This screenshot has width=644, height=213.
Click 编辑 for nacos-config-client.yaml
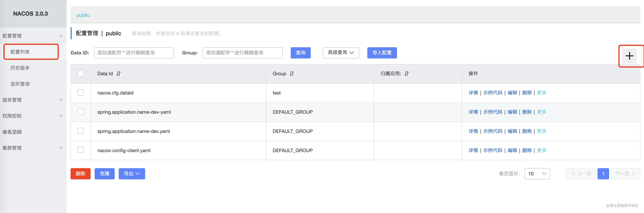tap(512, 150)
